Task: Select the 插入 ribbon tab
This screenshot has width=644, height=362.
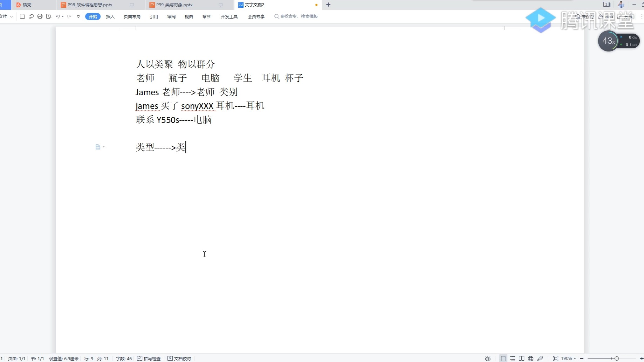Action: [110, 16]
